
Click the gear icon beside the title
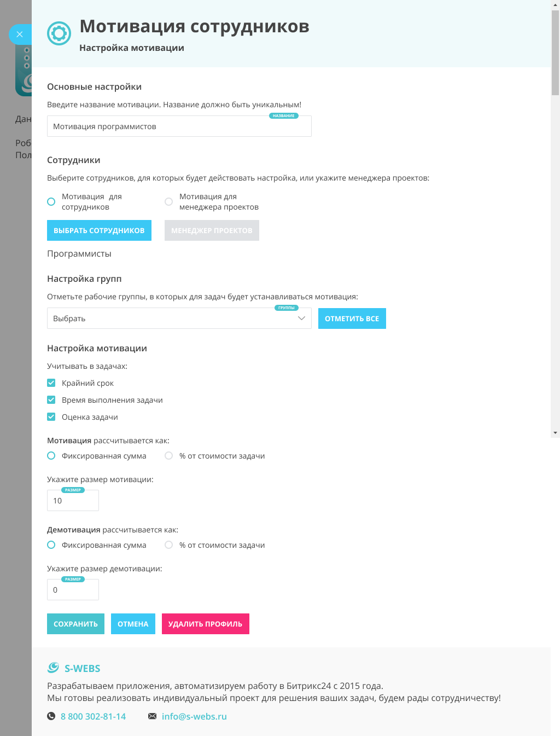[x=59, y=33]
